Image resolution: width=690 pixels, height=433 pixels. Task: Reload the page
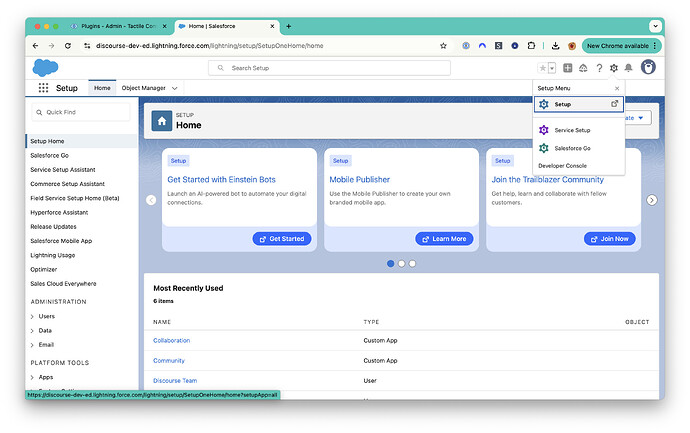pos(68,46)
